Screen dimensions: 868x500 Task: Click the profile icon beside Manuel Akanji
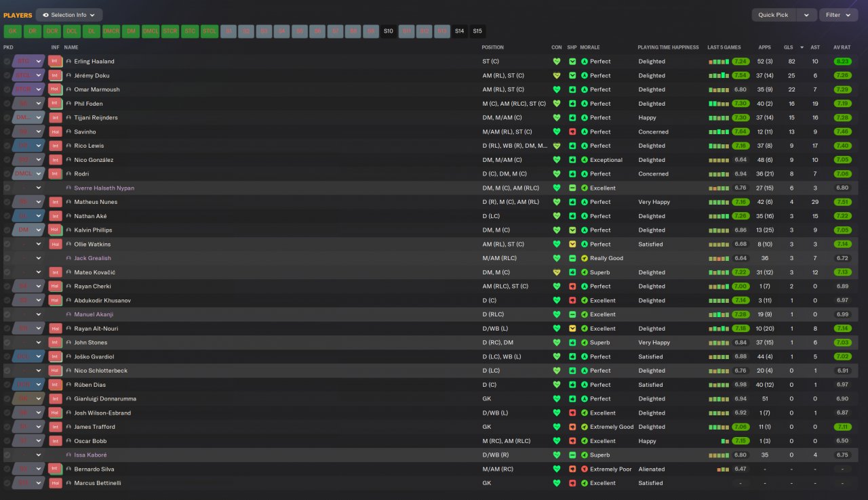(x=68, y=314)
